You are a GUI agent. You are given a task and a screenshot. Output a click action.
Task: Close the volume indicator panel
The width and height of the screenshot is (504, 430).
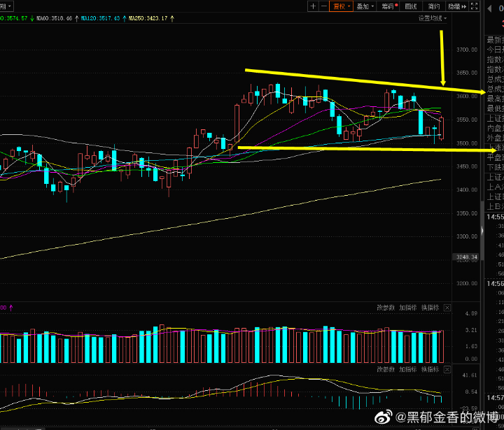[447, 308]
